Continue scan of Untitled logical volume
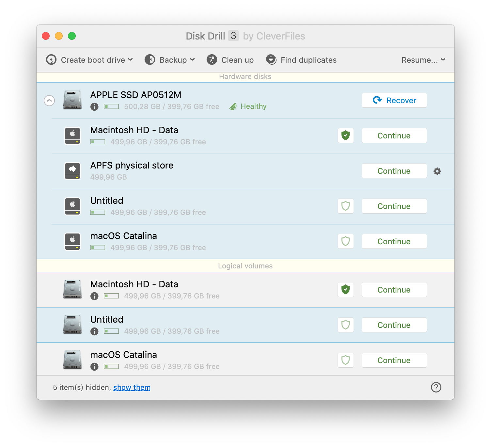 394,325
